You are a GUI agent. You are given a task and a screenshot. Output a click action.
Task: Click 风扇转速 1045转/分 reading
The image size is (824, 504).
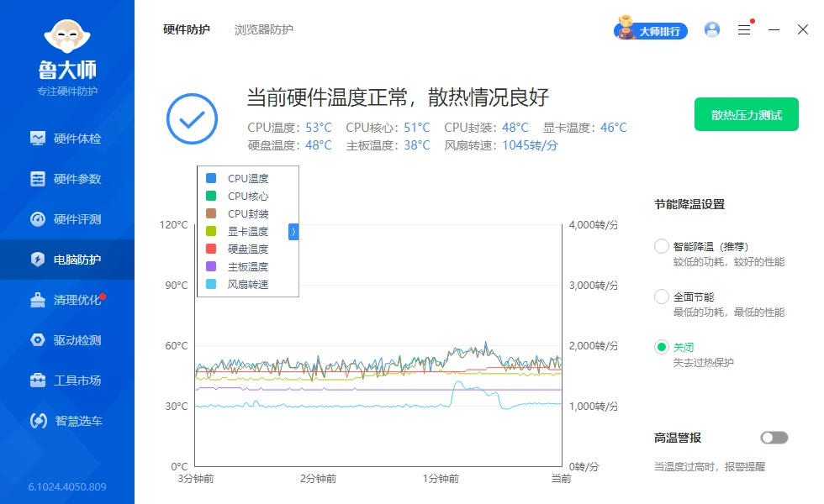pos(501,145)
